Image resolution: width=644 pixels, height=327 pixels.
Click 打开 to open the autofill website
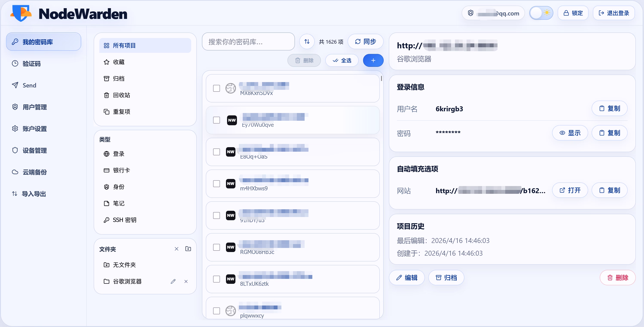(570, 190)
